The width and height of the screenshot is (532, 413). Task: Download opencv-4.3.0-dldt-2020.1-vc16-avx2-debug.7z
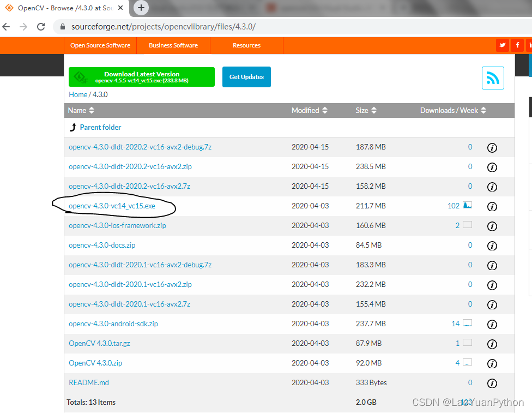point(140,265)
